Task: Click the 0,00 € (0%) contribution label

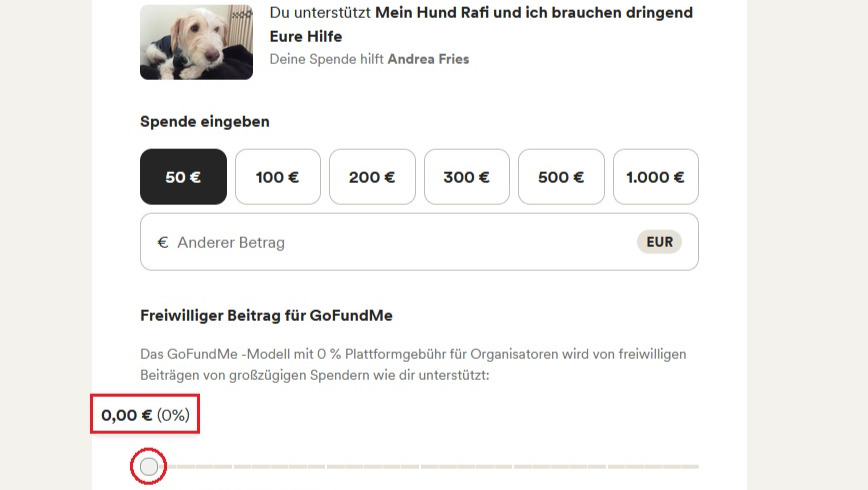Action: coord(145,415)
